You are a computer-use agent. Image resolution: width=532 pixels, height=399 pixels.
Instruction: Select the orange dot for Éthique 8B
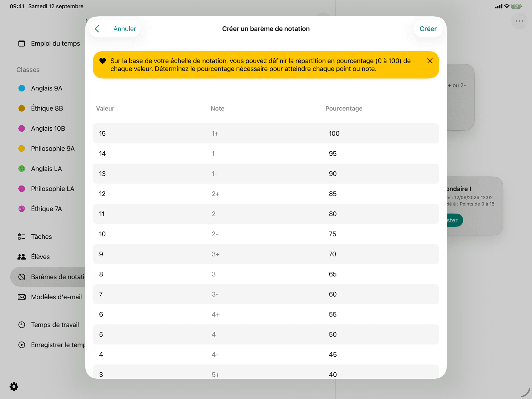[22, 108]
